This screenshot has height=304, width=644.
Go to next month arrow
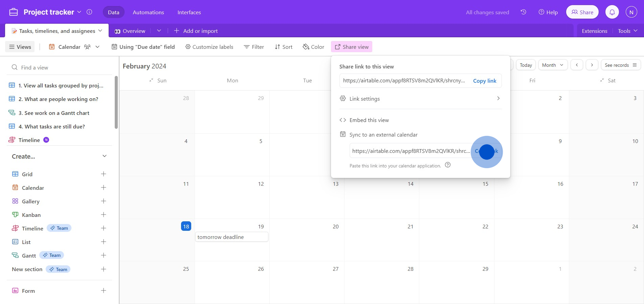pos(592,65)
